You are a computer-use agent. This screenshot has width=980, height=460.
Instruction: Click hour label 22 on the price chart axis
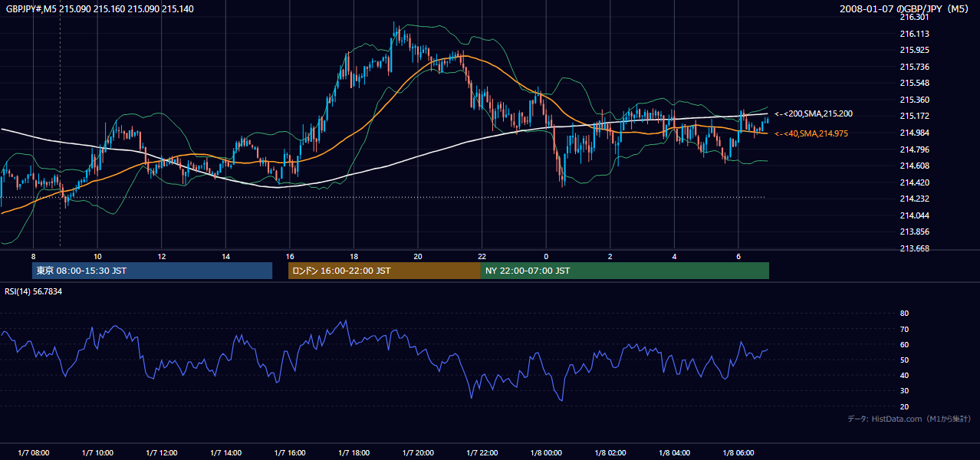click(x=482, y=256)
